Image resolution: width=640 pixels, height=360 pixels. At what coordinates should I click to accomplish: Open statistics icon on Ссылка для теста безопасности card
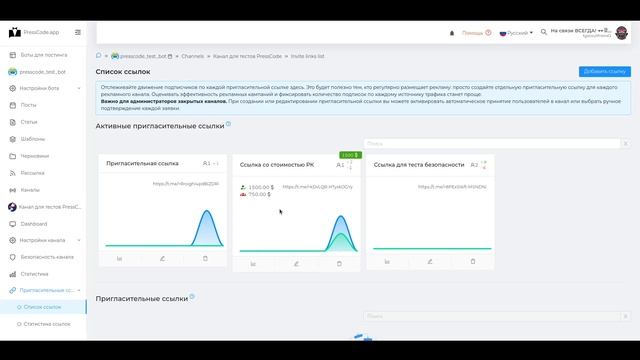pos(387,261)
